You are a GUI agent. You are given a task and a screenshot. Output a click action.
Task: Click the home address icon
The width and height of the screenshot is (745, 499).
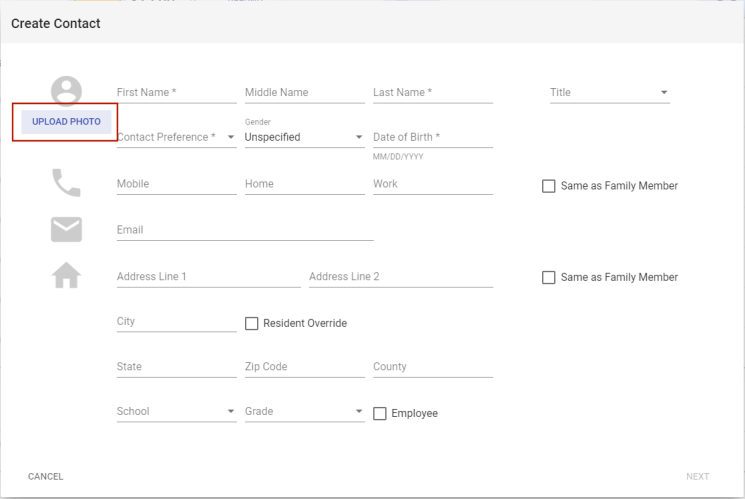coord(66,275)
